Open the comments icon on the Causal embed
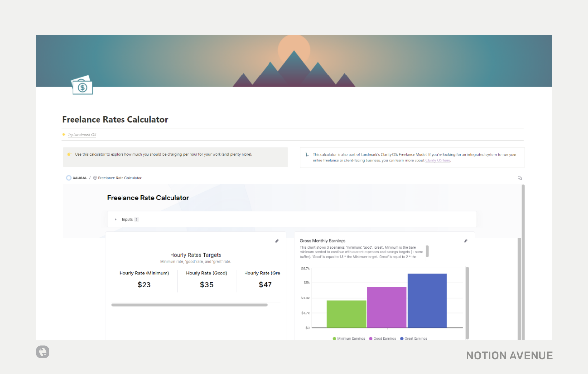 pyautogui.click(x=520, y=177)
